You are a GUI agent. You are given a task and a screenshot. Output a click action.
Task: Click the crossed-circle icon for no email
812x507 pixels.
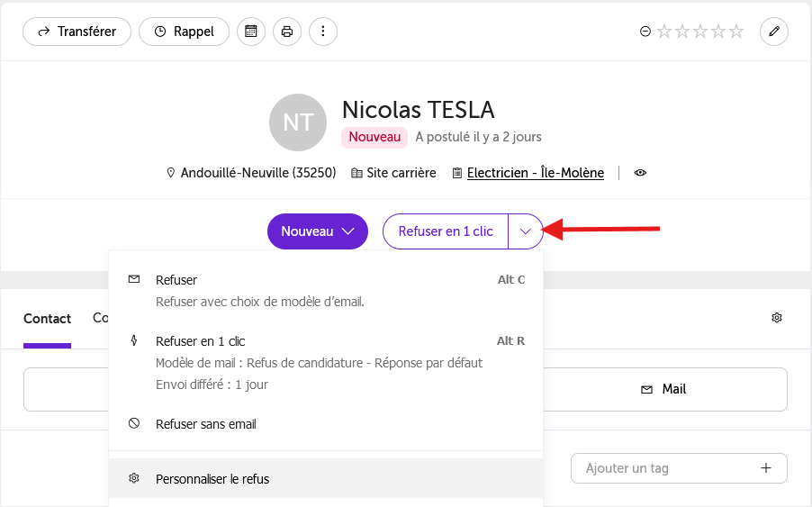(x=134, y=423)
